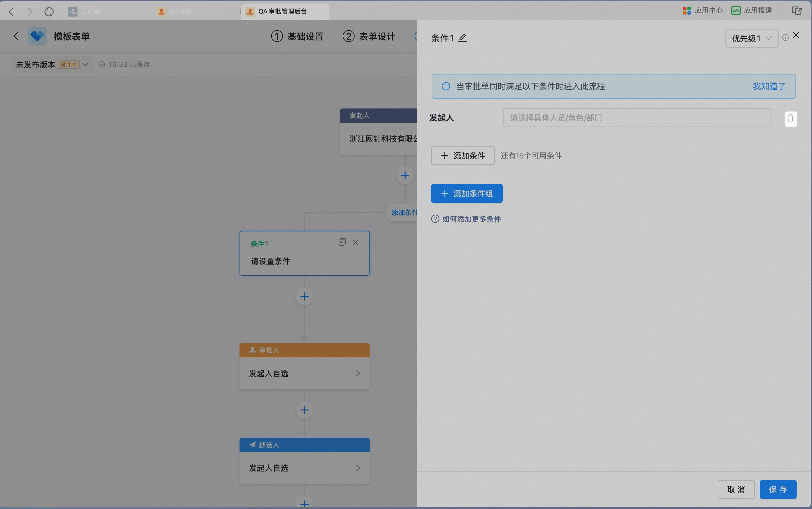Open 审批人 node 发起人自选 settings
Viewport: 812px width, 509px height.
305,373
